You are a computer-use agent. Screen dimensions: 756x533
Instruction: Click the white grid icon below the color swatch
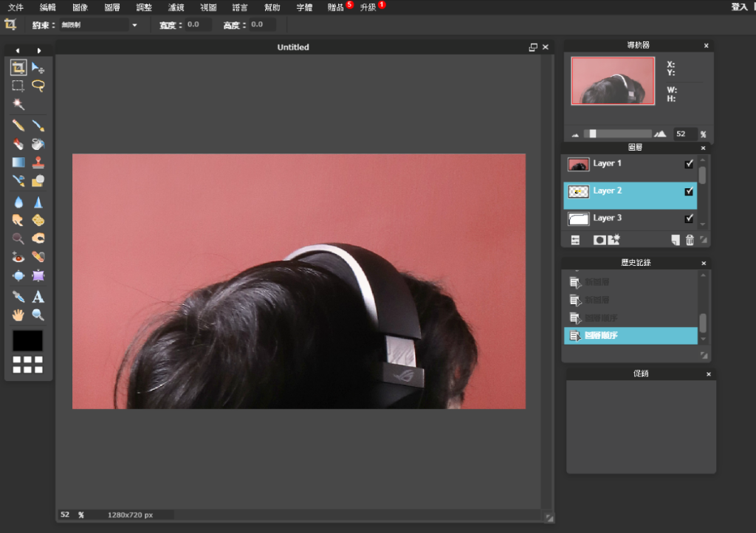[27, 365]
